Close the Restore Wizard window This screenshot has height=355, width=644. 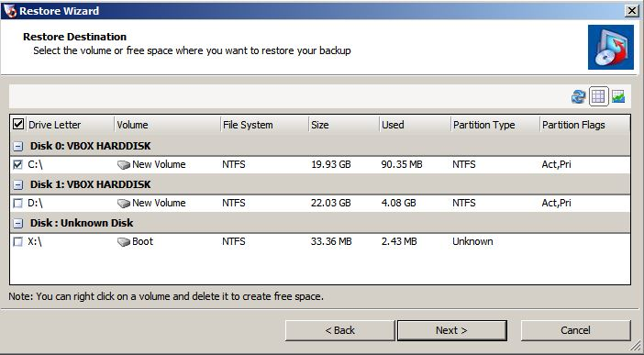coord(632,11)
